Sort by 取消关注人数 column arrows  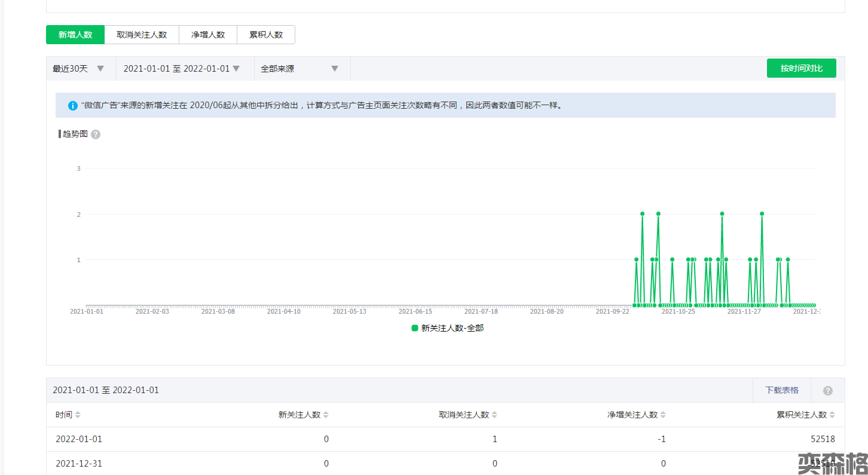coord(494,415)
